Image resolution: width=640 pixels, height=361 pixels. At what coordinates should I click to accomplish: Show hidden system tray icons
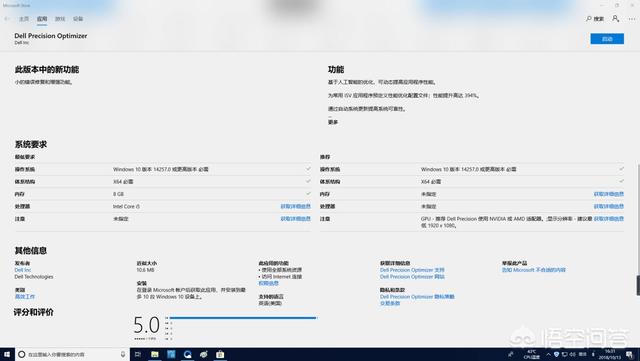pyautogui.click(x=548, y=354)
